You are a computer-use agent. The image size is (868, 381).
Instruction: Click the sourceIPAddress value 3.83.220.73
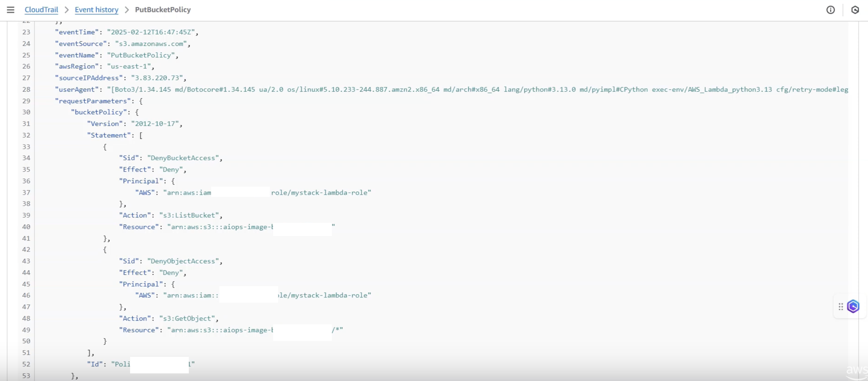157,78
